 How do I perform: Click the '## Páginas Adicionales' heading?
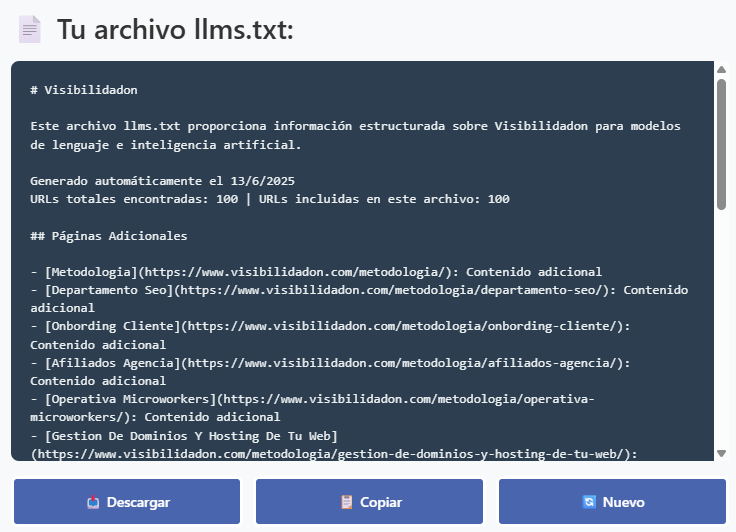pos(108,236)
